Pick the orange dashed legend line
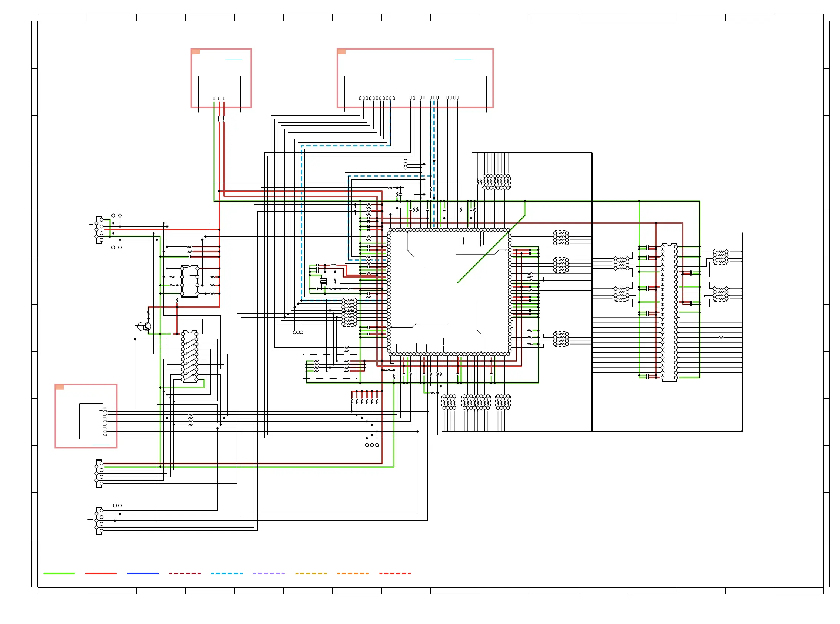This screenshot has height=624, width=840. [353, 573]
